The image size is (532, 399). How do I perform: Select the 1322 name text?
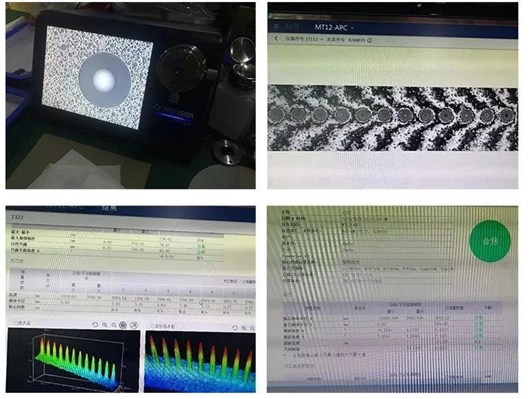click(17, 217)
